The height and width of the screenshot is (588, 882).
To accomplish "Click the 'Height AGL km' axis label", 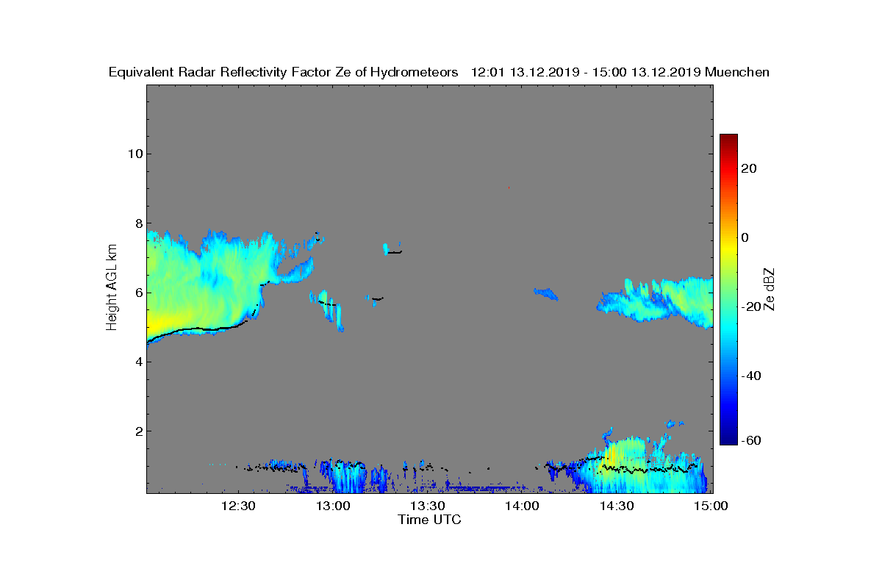I will (112, 287).
